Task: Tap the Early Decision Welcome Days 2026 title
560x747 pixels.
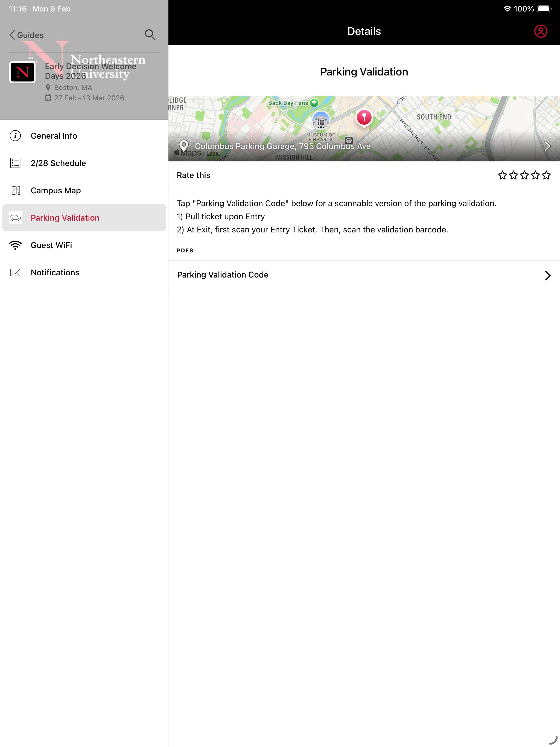Action: click(91, 71)
